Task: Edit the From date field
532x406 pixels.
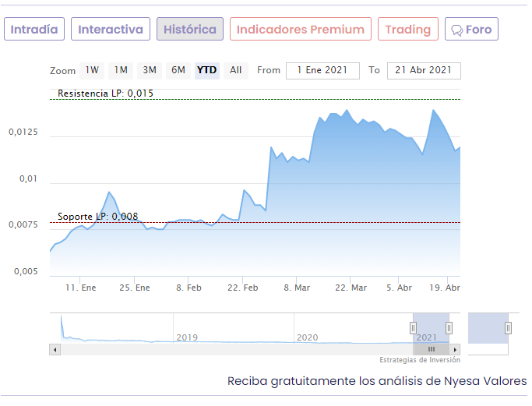Action: click(x=322, y=71)
